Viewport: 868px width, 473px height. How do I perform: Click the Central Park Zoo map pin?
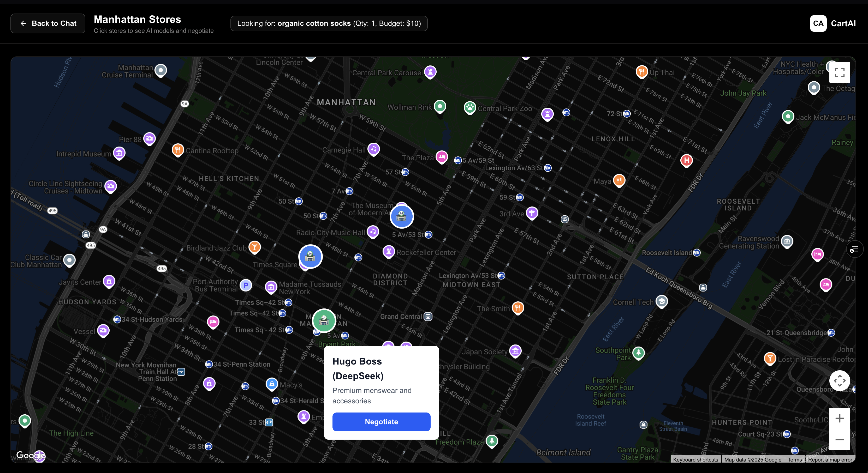[x=470, y=108]
